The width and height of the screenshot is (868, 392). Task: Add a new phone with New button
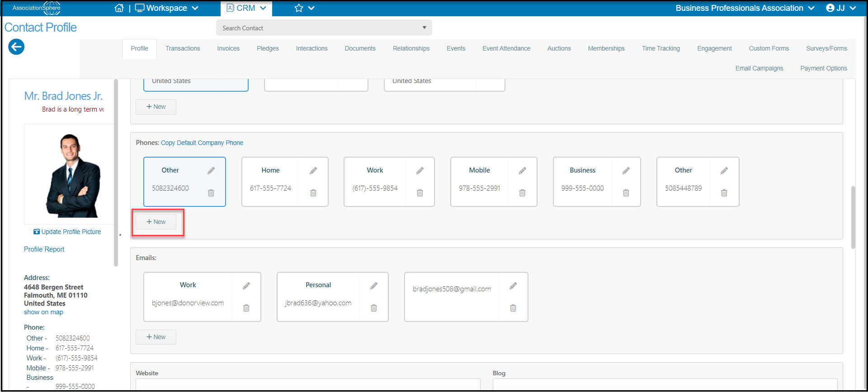156,222
